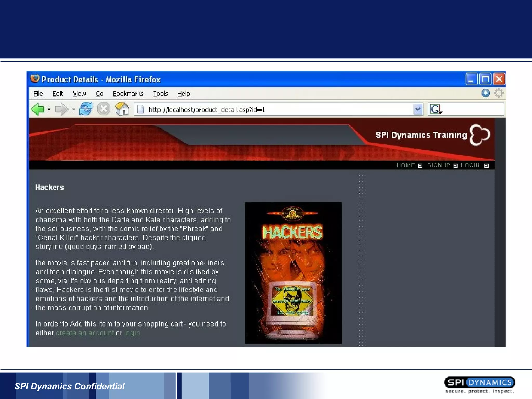This screenshot has height=399, width=532.
Task: Click the create an account link
Action: [85, 333]
